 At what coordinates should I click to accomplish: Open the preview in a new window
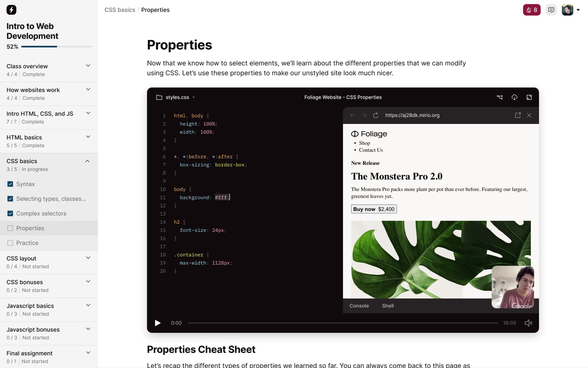pos(518,115)
